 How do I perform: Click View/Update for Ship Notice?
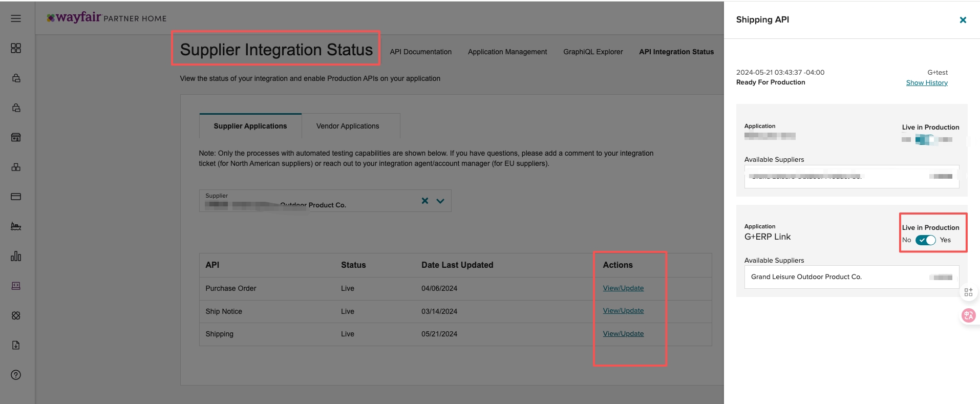click(623, 311)
